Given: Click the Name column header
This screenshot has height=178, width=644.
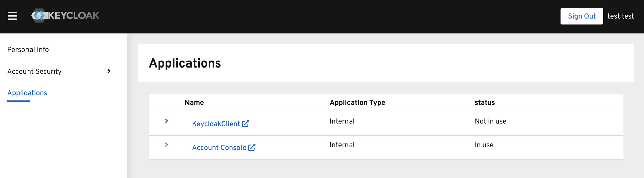Looking at the screenshot, I should pos(194,103).
